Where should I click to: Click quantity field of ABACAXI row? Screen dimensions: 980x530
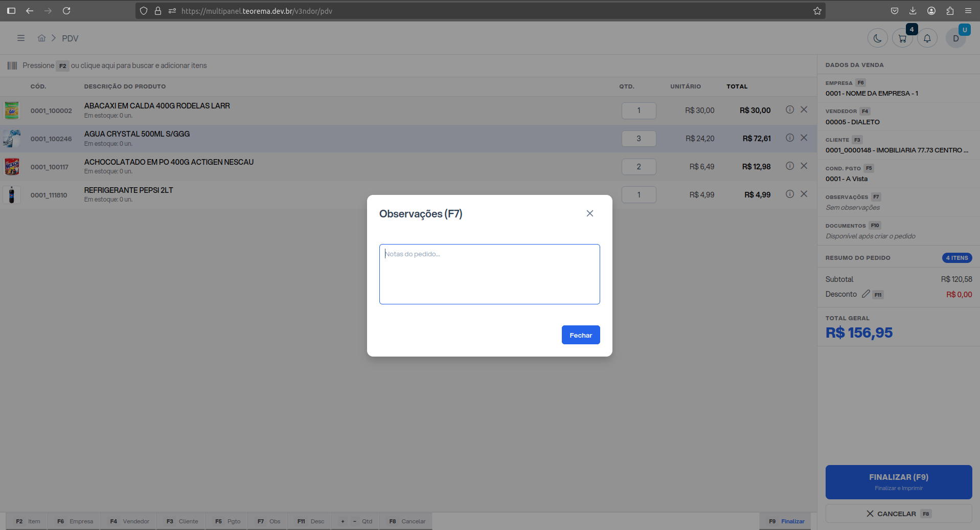tap(639, 111)
